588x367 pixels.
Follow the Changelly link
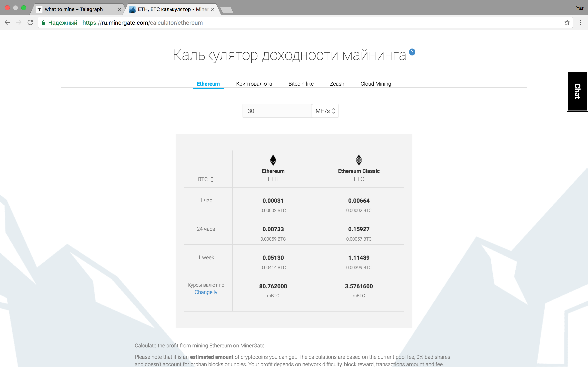click(206, 292)
